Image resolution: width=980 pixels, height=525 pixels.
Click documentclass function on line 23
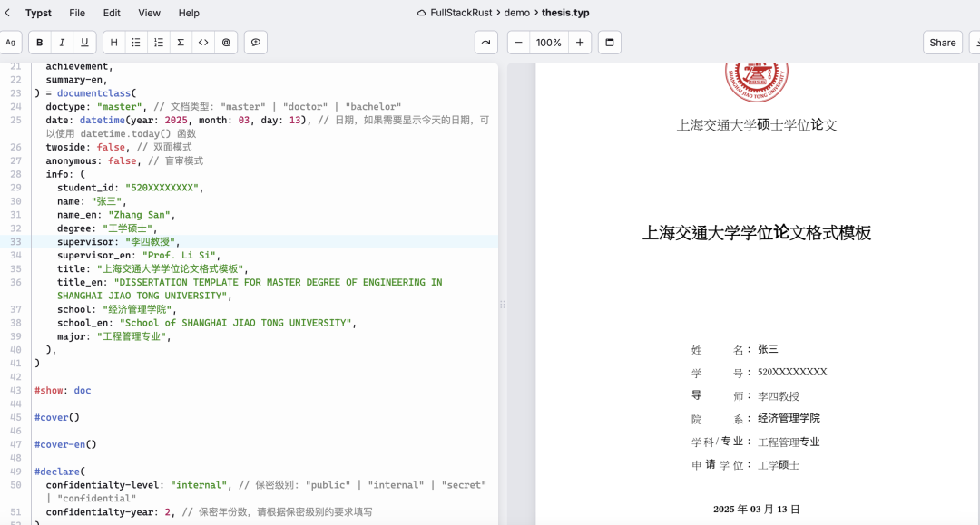(x=93, y=93)
